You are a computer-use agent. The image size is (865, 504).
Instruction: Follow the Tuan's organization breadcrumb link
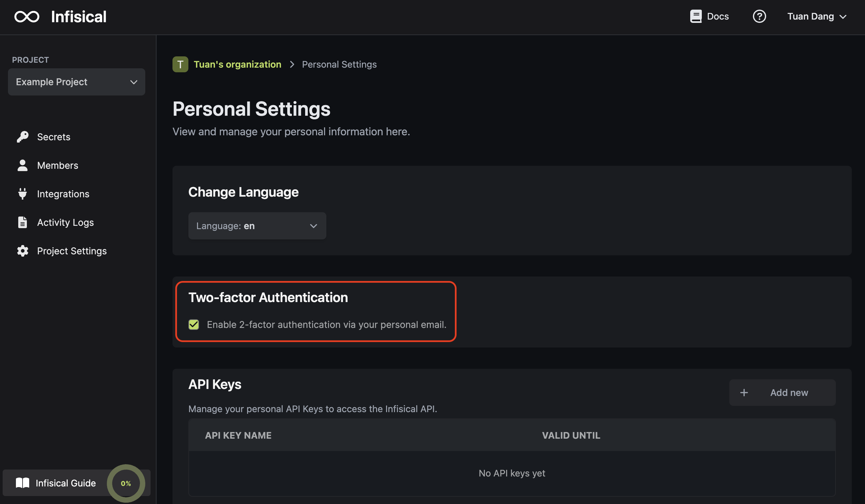(x=237, y=64)
